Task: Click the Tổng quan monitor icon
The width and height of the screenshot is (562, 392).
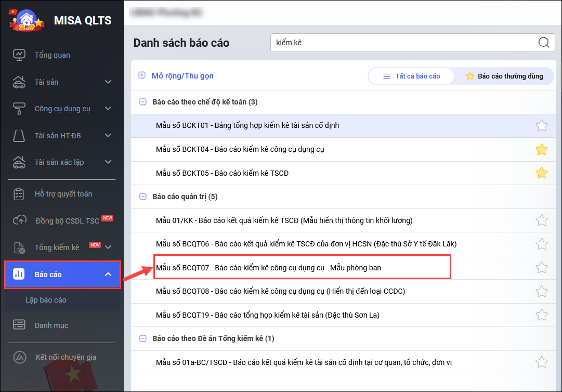Action: 19,55
